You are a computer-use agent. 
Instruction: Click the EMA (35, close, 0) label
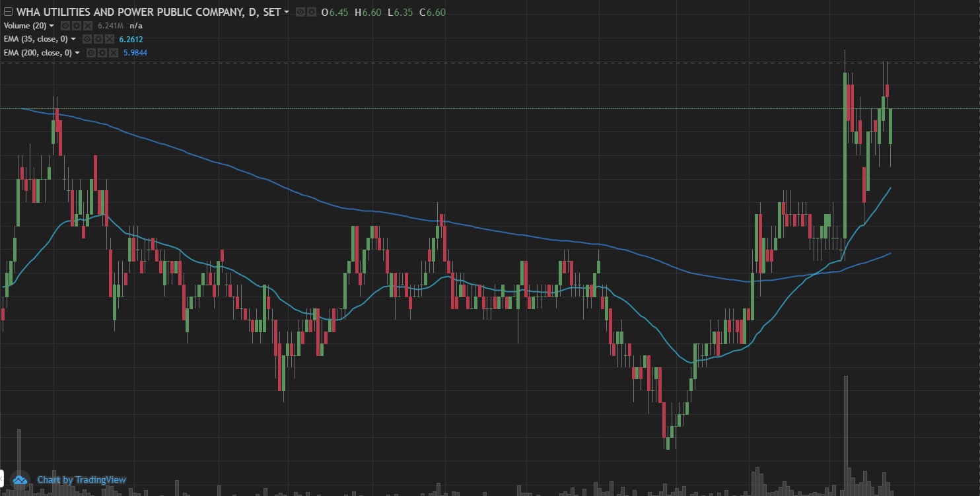[36, 39]
